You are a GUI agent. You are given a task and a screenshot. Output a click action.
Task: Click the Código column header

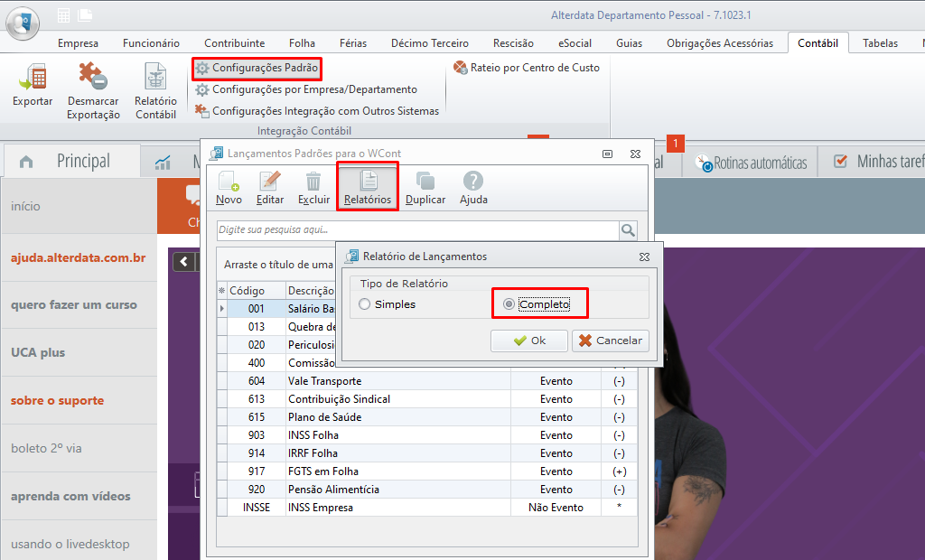coord(256,291)
